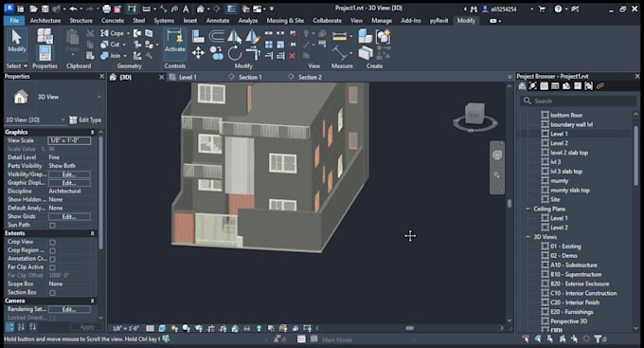
Task: Open the Type Properties icon in ribbon
Action: [x=45, y=36]
